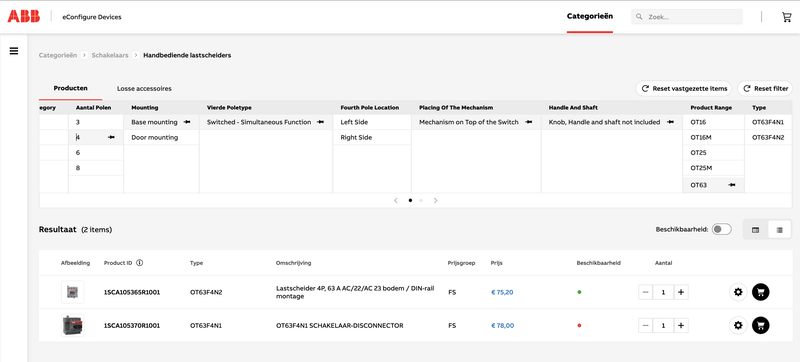
Task: Add OT63F4N2 to cart
Action: (x=761, y=292)
